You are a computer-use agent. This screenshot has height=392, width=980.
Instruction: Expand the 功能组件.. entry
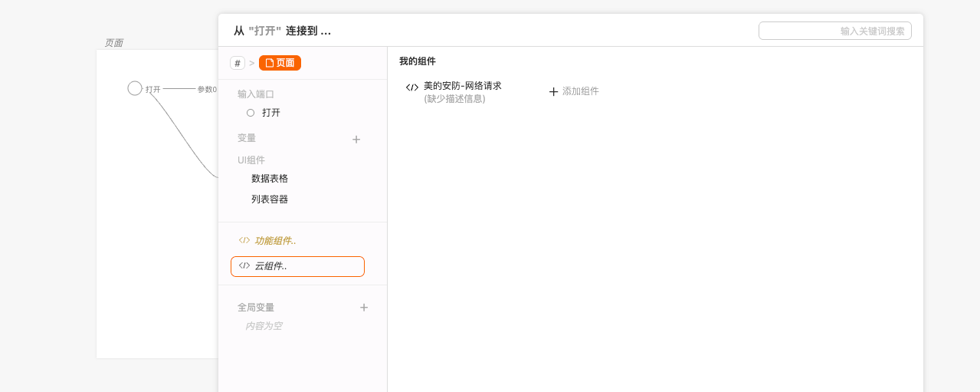pyautogui.click(x=275, y=241)
